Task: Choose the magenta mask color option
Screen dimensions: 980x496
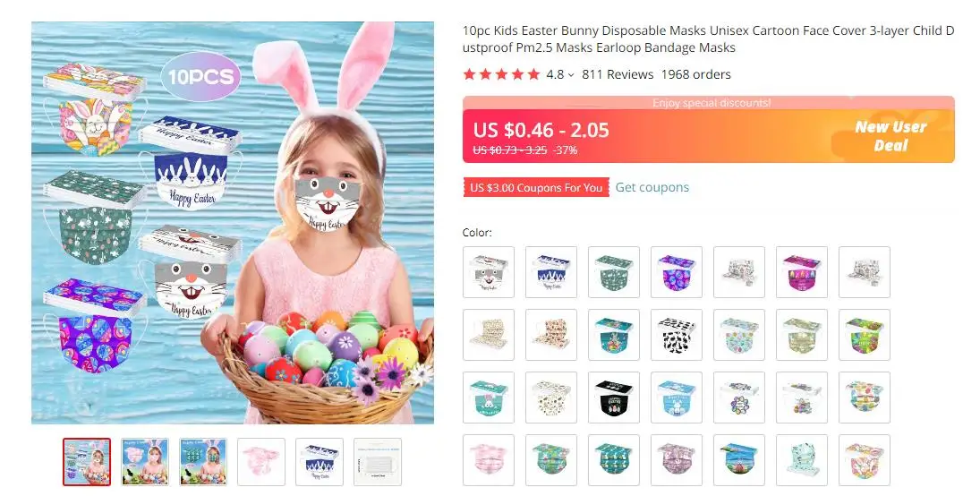Action: pos(801,272)
